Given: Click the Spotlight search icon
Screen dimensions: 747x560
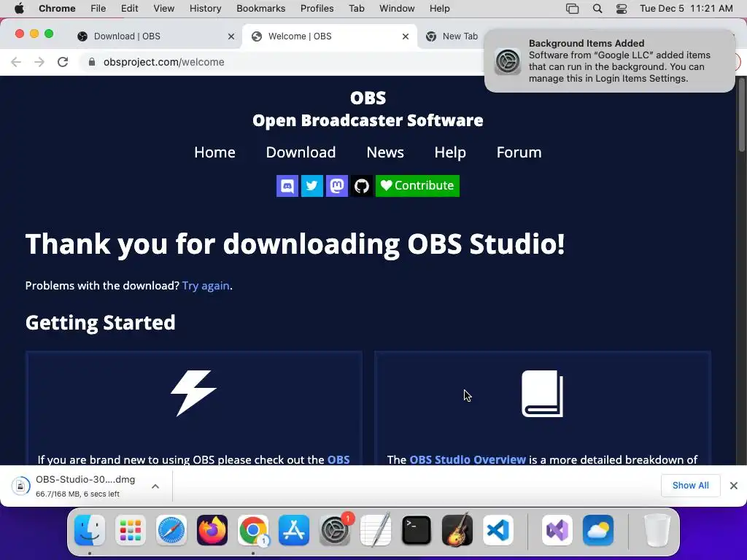Looking at the screenshot, I should point(597,9).
